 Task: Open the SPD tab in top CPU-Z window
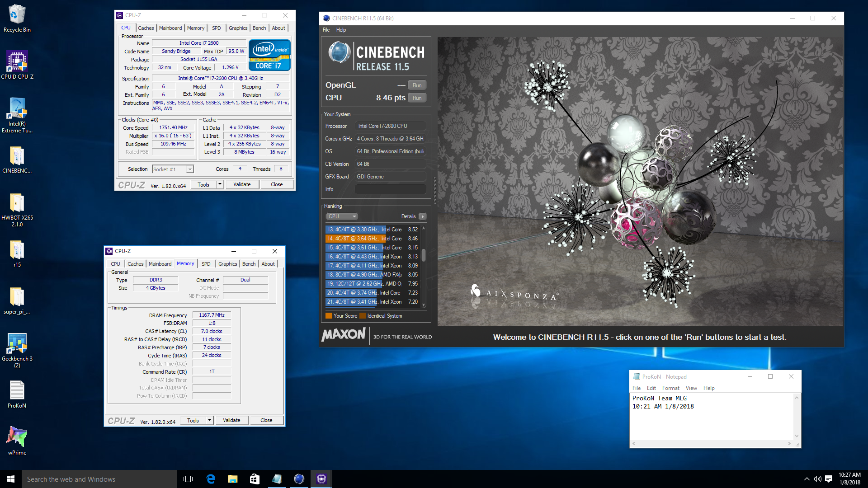[x=217, y=28]
